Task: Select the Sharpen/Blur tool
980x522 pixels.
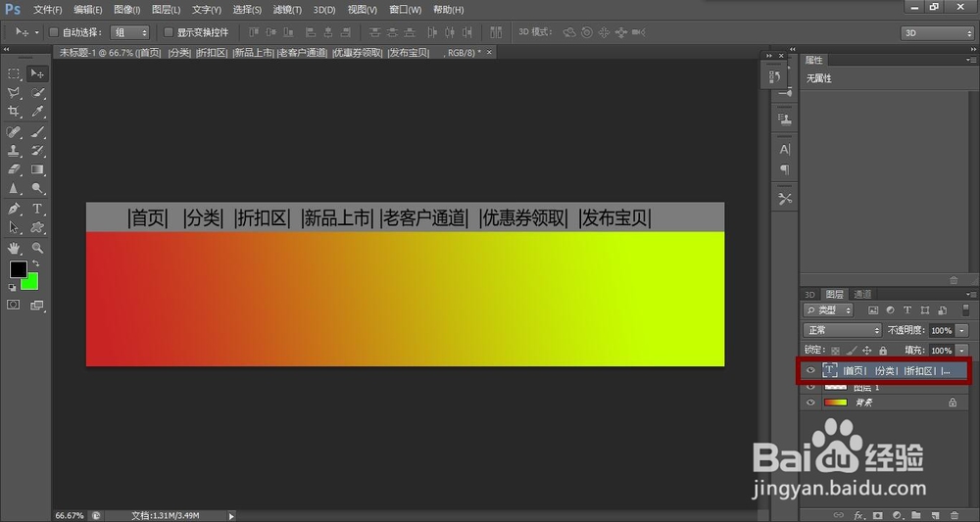Action: 14,188
